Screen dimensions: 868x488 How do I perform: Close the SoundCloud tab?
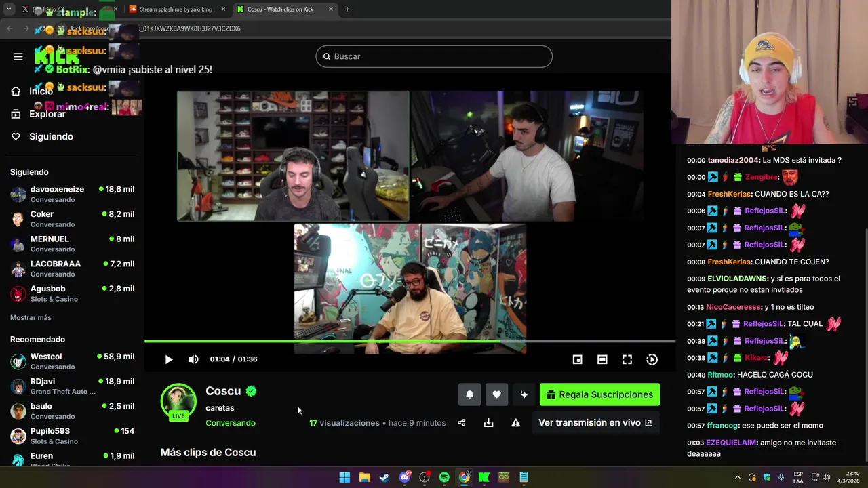pyautogui.click(x=223, y=9)
